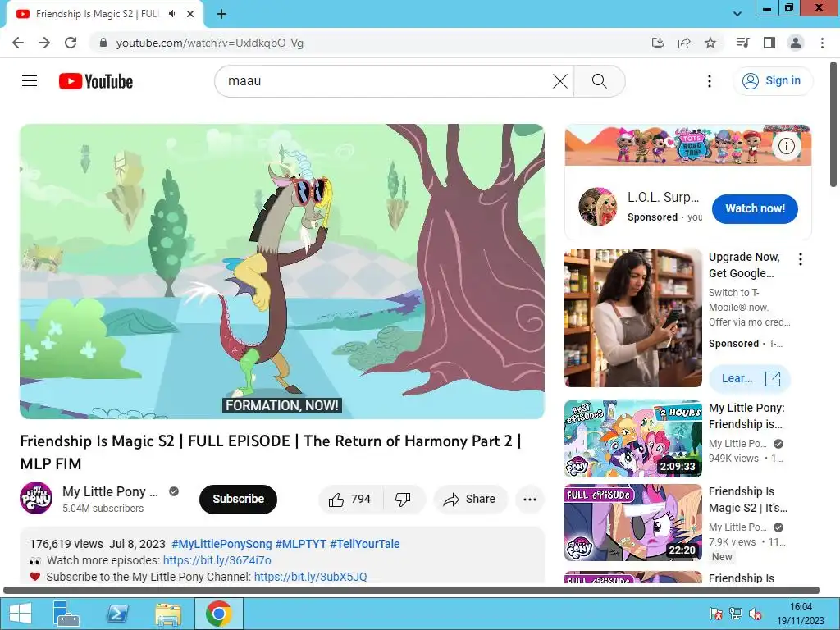Open Chrome three-dot menu

point(822,43)
